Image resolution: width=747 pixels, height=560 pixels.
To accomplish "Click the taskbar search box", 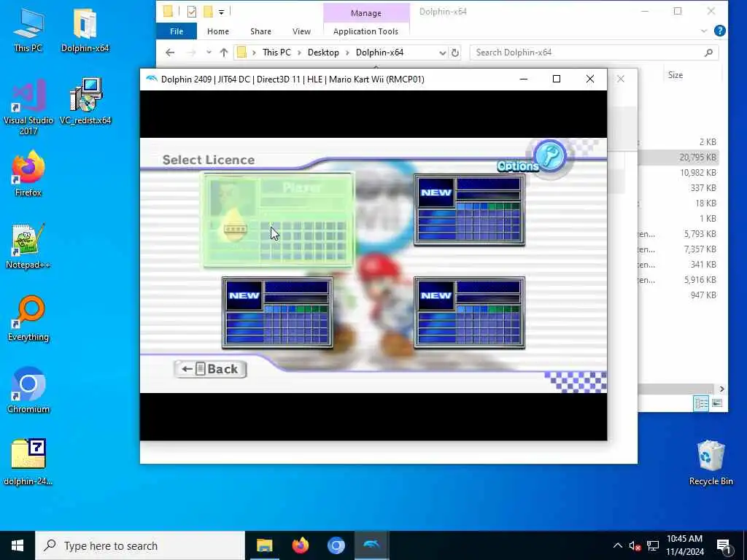I will pos(140,545).
